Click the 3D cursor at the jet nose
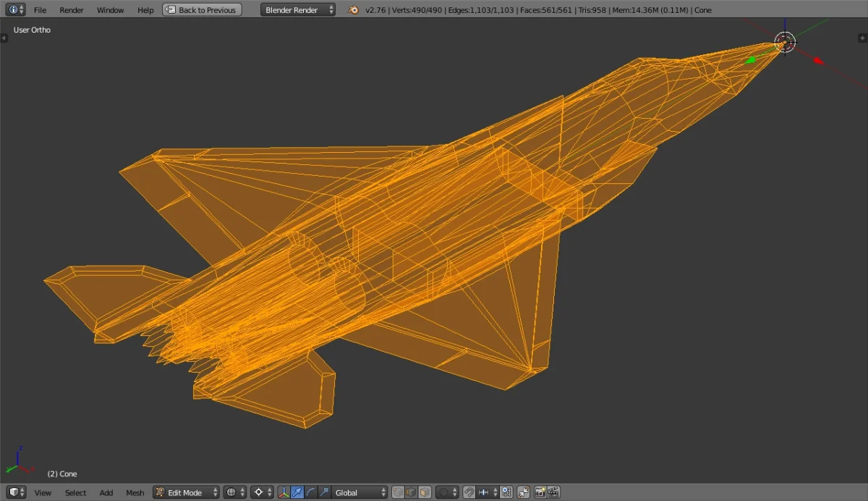 tap(785, 42)
